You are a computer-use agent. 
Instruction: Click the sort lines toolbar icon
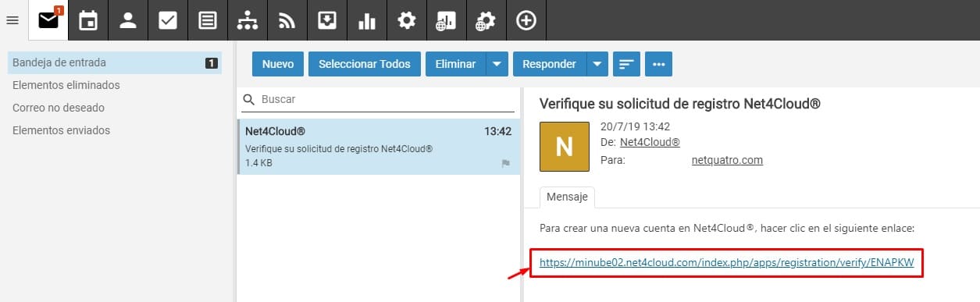pos(626,64)
